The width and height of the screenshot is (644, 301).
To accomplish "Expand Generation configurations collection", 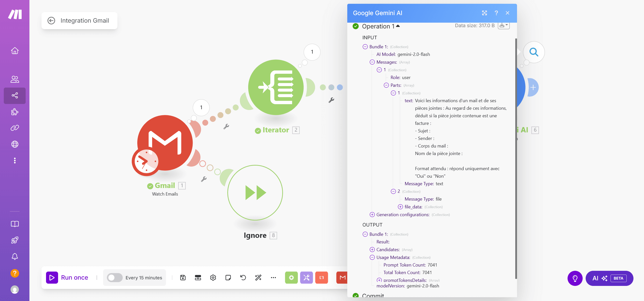I will coord(372,215).
